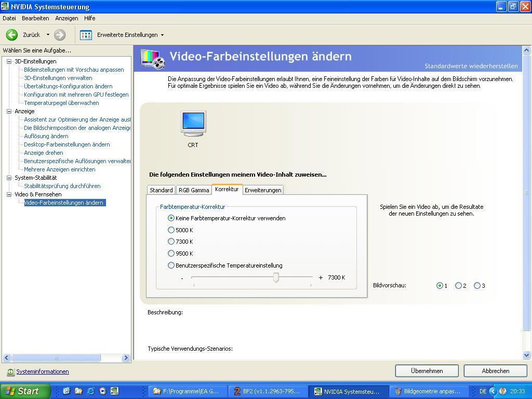The image size is (532, 399).
Task: Click the green Zurück back arrow icon
Action: point(12,35)
